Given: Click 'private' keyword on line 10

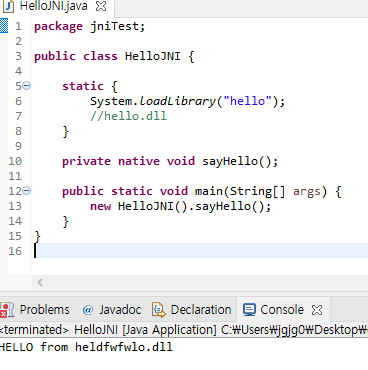Looking at the screenshot, I should coord(86,161).
